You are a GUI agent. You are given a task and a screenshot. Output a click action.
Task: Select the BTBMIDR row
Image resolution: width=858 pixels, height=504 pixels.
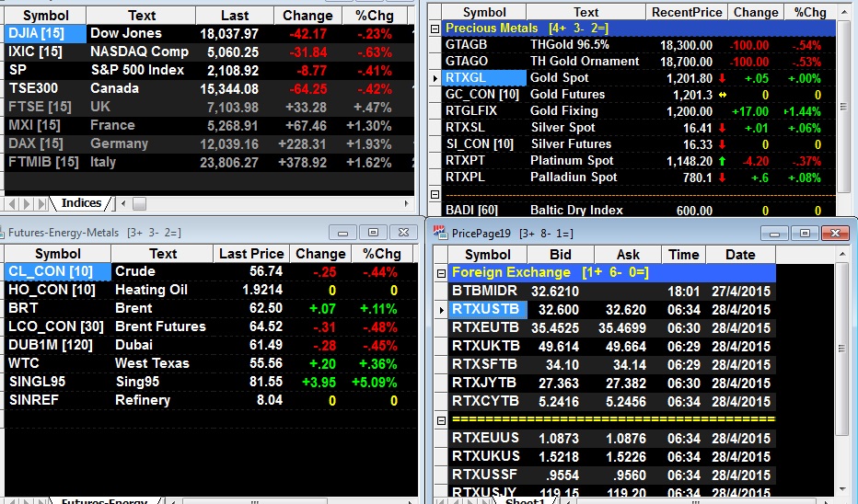coord(612,291)
